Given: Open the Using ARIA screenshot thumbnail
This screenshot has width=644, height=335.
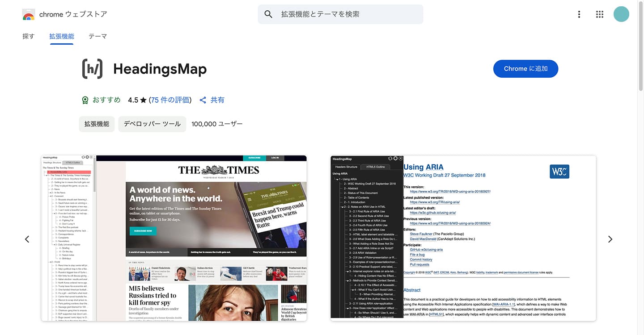Looking at the screenshot, I should 463,238.
